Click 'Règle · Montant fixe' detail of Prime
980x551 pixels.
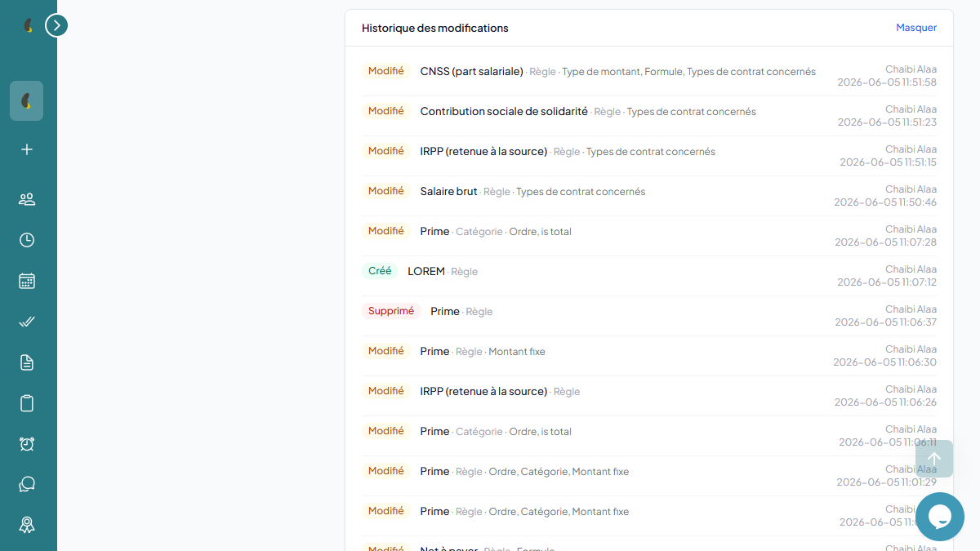coord(501,352)
